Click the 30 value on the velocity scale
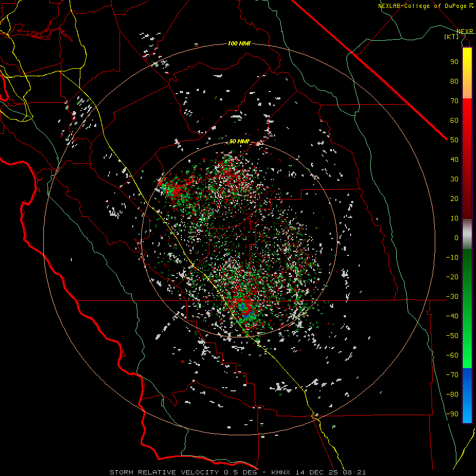The width and height of the screenshot is (476, 476). coord(454,179)
